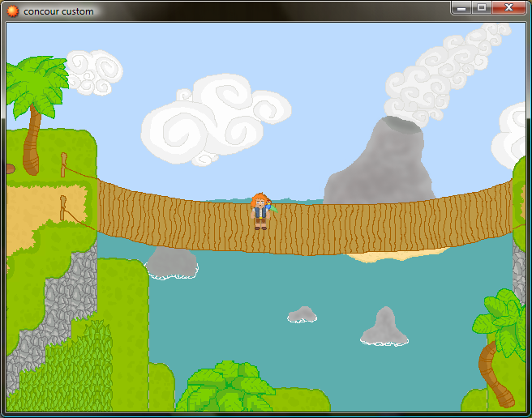Minimize the concour custom window
532x418 pixels.
click(x=461, y=7)
